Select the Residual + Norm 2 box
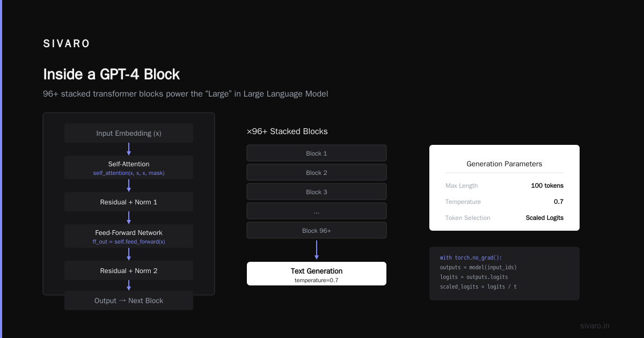The width and height of the screenshot is (644, 338). pos(129,270)
